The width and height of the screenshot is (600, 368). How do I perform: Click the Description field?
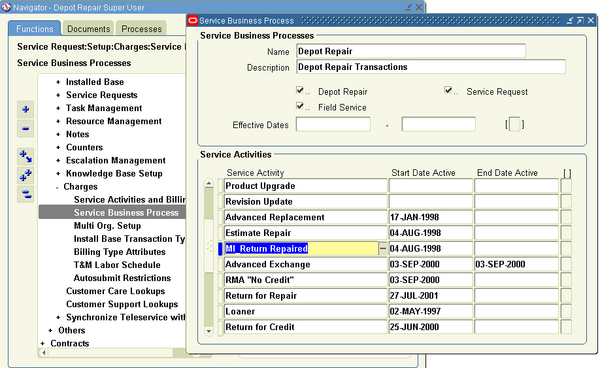(430, 67)
